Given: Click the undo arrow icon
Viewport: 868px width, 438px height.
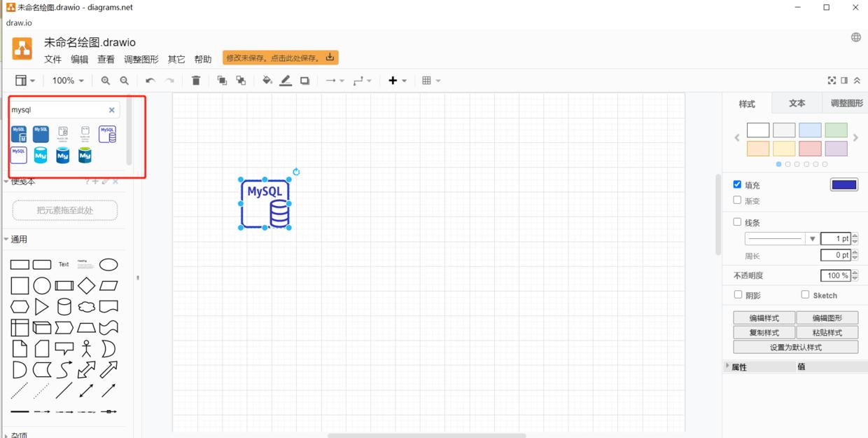Looking at the screenshot, I should pos(150,81).
